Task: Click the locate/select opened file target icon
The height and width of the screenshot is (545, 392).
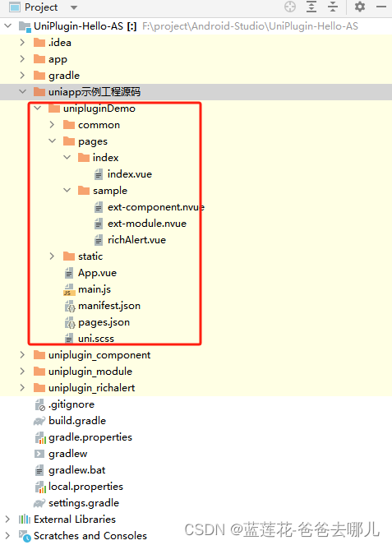Action: pyautogui.click(x=290, y=7)
